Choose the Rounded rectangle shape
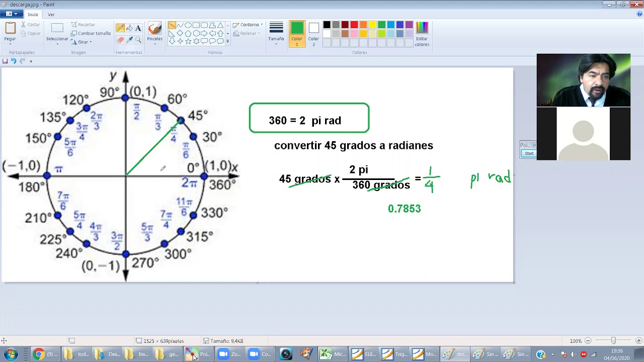The width and height of the screenshot is (644, 362). coord(204,25)
